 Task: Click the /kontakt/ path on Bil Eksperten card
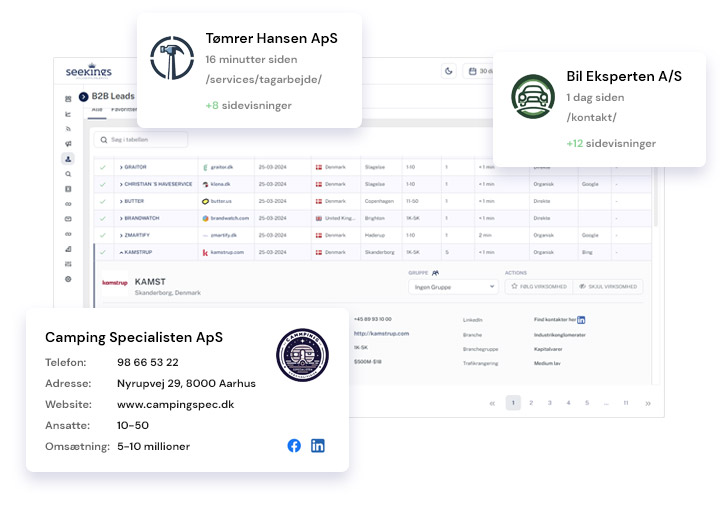[592, 117]
